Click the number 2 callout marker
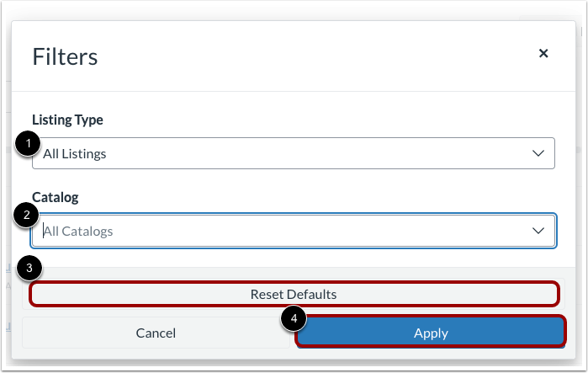 point(27,215)
